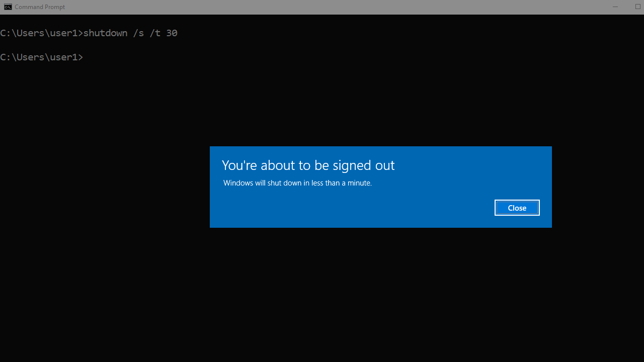The height and width of the screenshot is (362, 644).
Task: Open the Command Prompt system menu icon
Action: click(7, 7)
